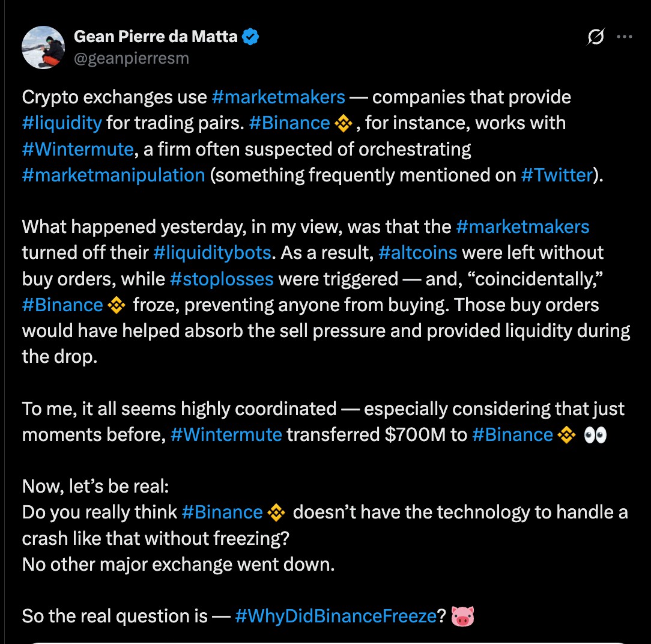Open the #marketmakers hashtag
Image resolution: width=651 pixels, height=644 pixels.
[x=277, y=97]
